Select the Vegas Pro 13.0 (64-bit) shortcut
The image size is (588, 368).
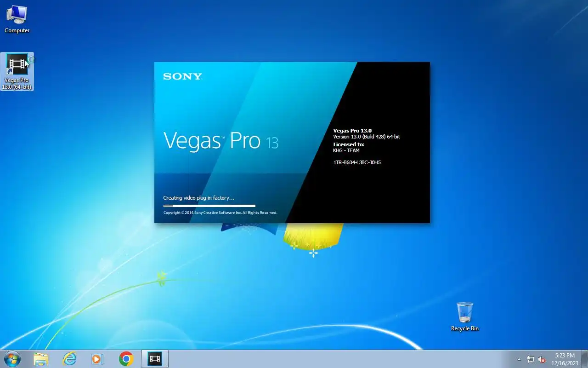[17, 71]
